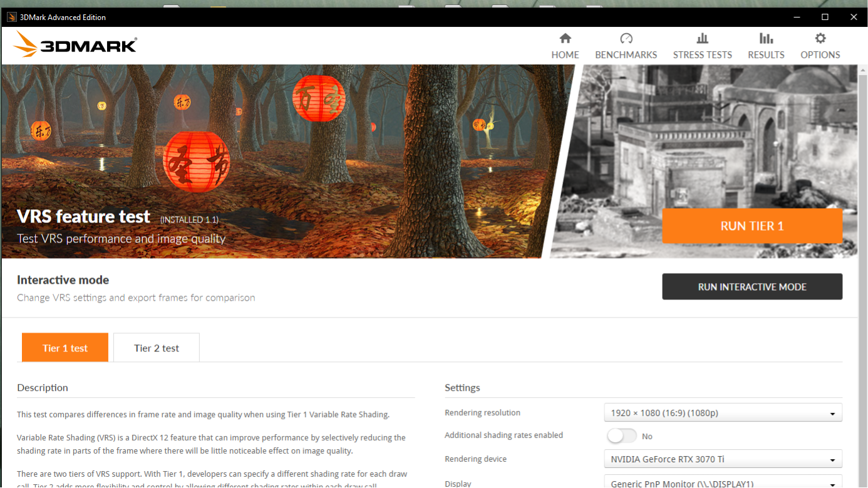Click the 3DMark app icon in title bar
The image size is (868, 488).
point(11,17)
